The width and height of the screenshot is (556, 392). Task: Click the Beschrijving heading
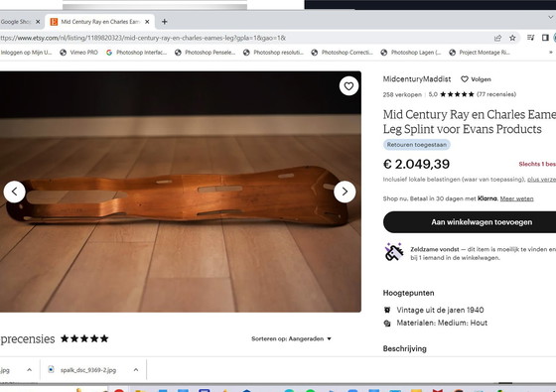coord(405,348)
